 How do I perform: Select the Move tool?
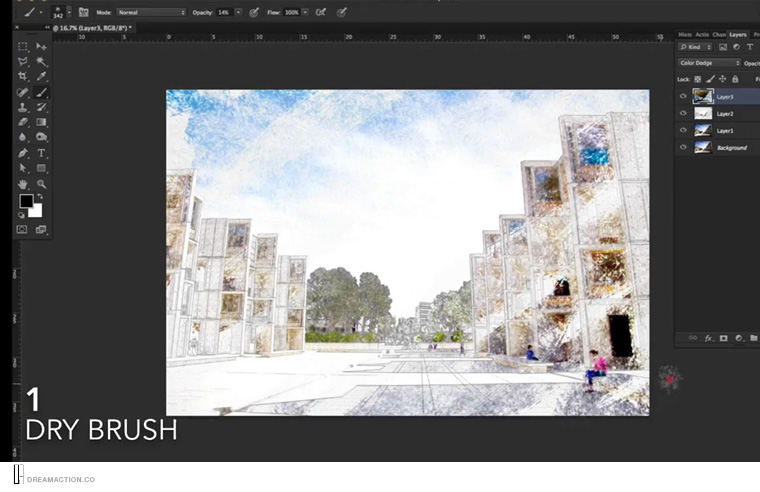42,47
